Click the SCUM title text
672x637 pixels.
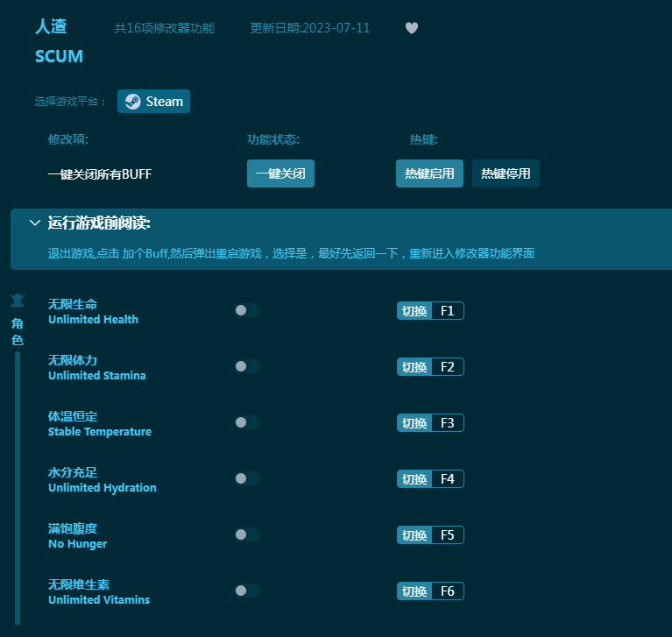point(60,56)
